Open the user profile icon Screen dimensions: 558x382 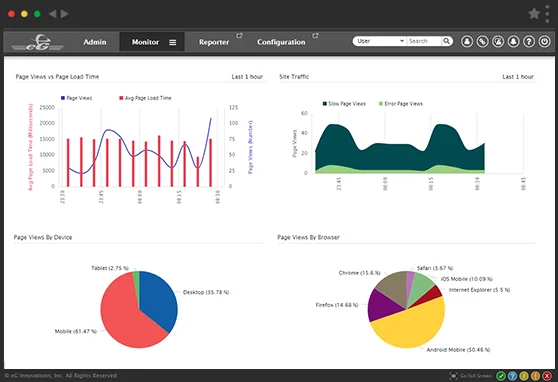[x=467, y=42]
